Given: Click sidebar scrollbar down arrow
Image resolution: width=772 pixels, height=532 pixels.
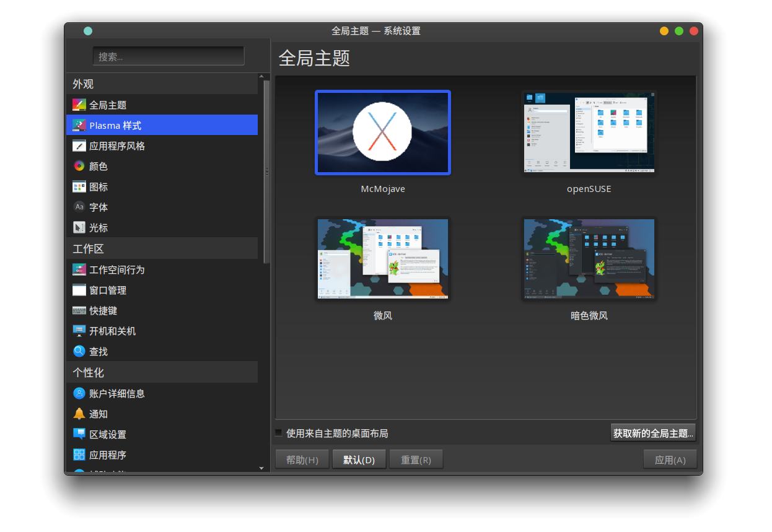Looking at the screenshot, I should [261, 468].
